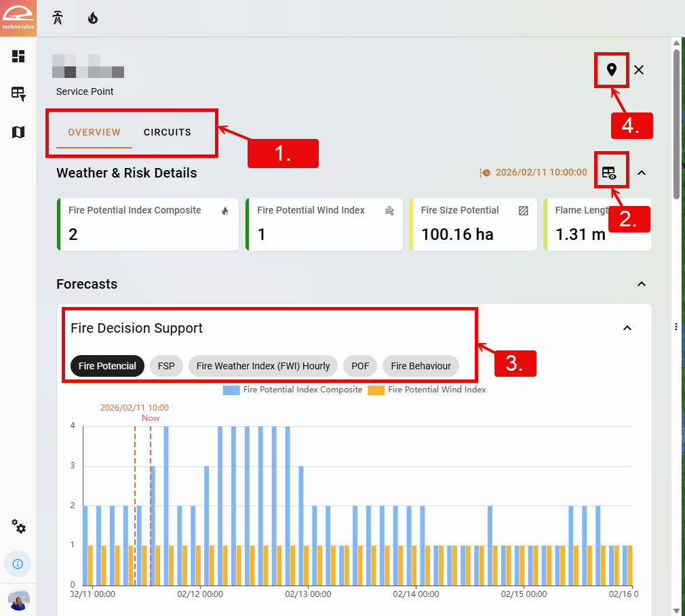The height and width of the screenshot is (616, 685).
Task: Click the Fire Size Potential card
Action: coord(473,224)
